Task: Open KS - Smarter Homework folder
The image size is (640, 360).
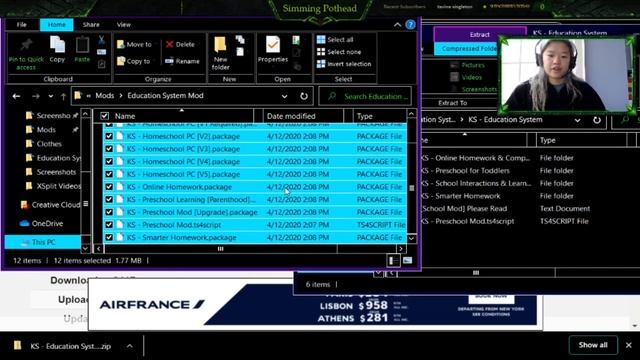Action: (x=461, y=196)
